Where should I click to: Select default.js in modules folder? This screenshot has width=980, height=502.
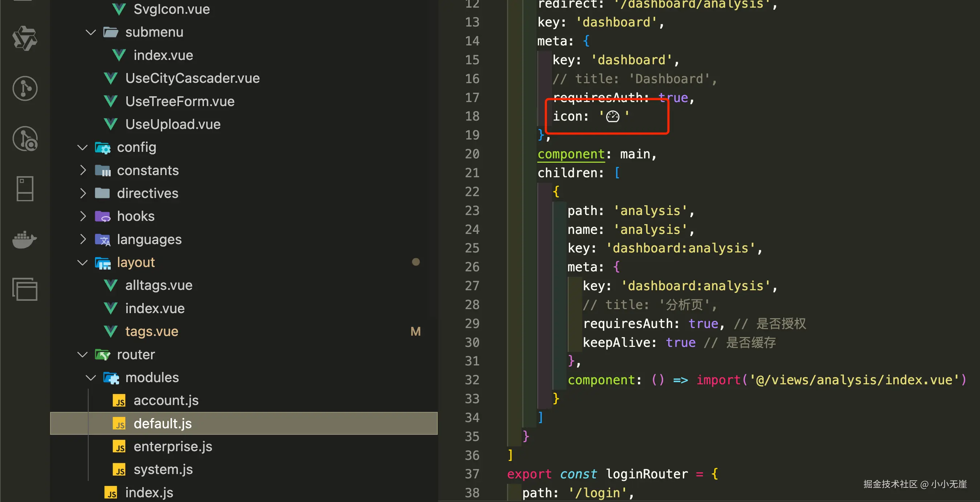pos(163,424)
